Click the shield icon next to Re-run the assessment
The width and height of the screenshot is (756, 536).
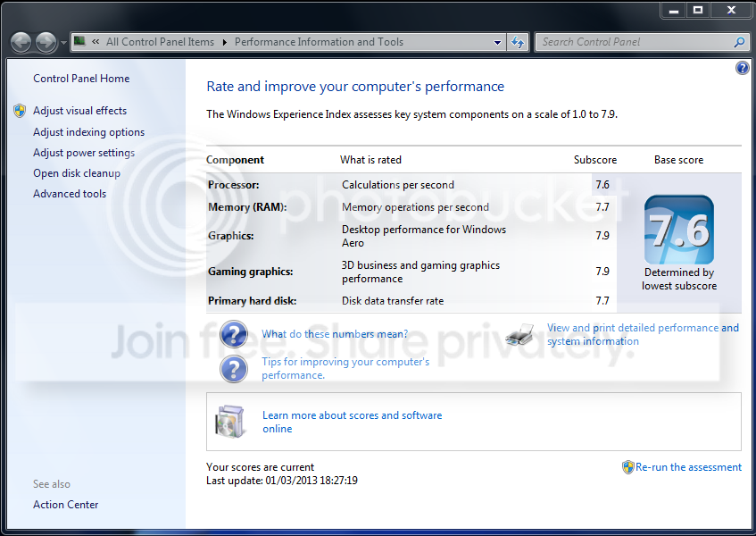[x=627, y=467]
